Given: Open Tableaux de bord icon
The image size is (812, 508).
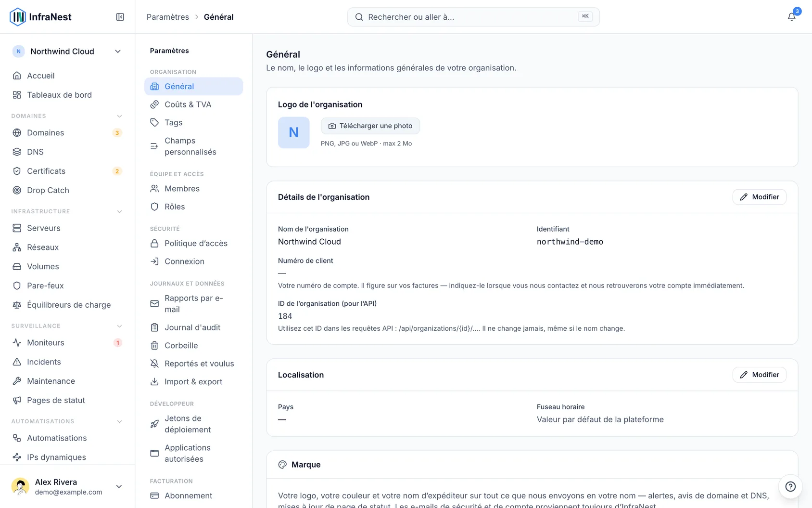Looking at the screenshot, I should tap(17, 95).
